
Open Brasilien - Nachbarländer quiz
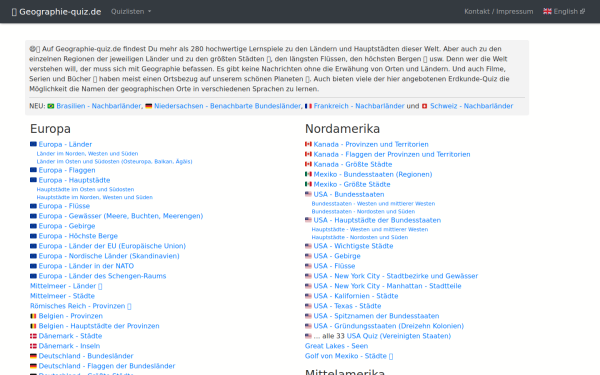tap(99, 106)
